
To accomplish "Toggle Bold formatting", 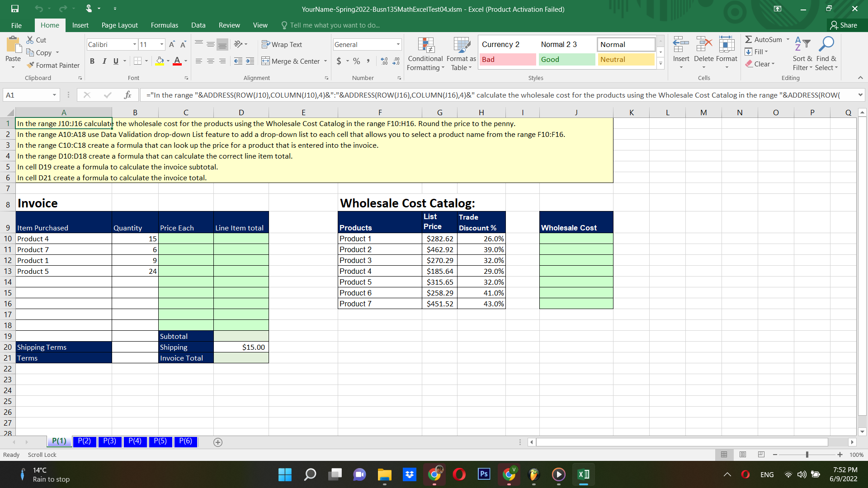I will pyautogui.click(x=92, y=61).
